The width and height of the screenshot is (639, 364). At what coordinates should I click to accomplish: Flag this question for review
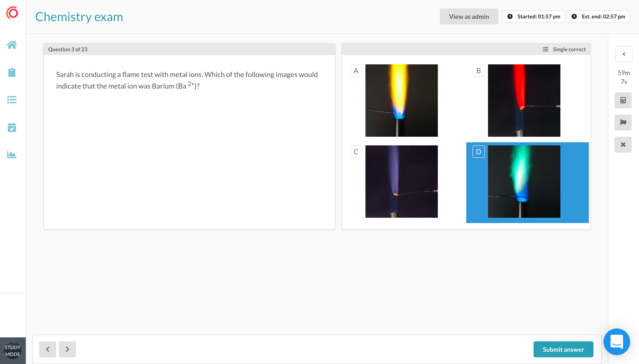point(623,123)
